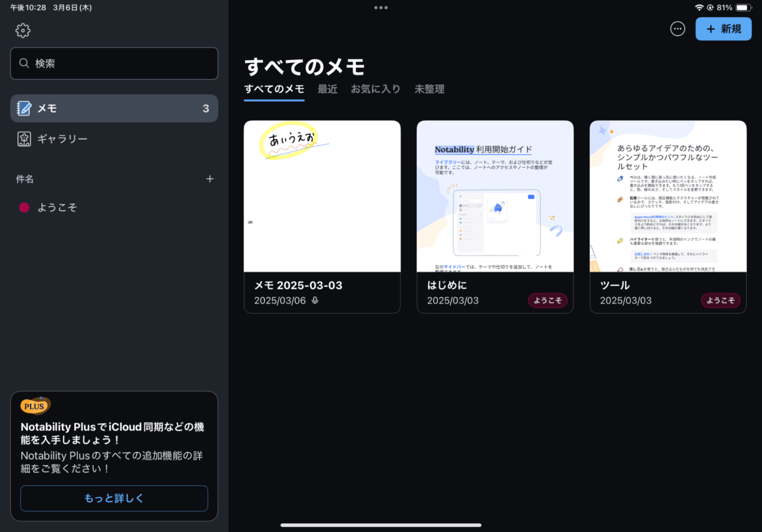
Task: Click the PLUS badge icon
Action: (x=35, y=406)
